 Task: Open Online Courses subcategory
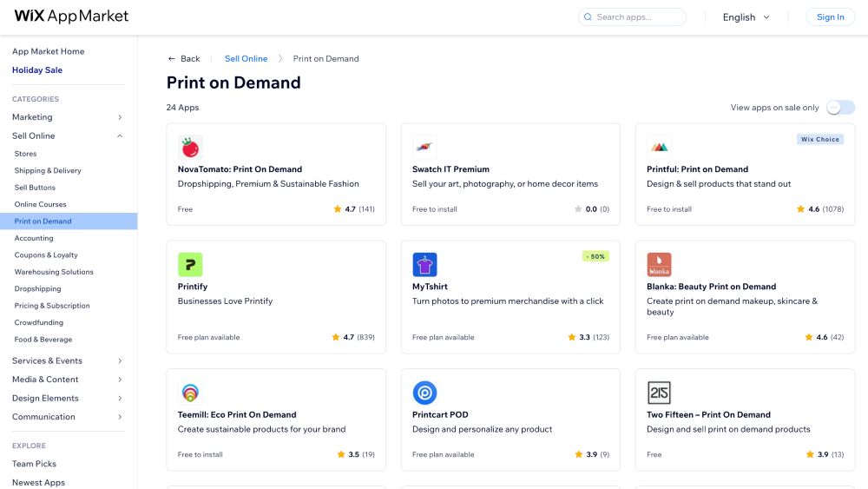click(x=41, y=204)
